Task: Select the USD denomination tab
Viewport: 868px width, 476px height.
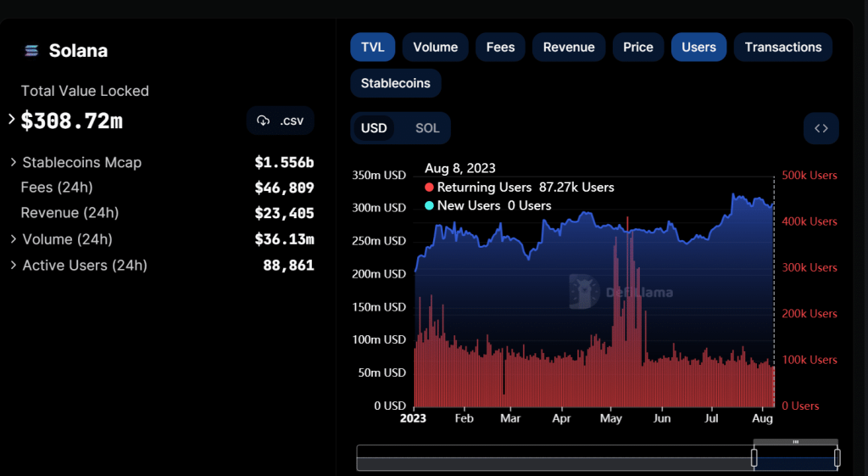Action: [374, 128]
